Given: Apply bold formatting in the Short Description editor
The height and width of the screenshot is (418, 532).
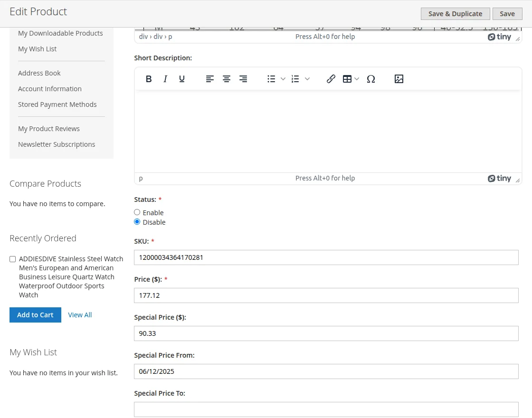Looking at the screenshot, I should click(149, 79).
